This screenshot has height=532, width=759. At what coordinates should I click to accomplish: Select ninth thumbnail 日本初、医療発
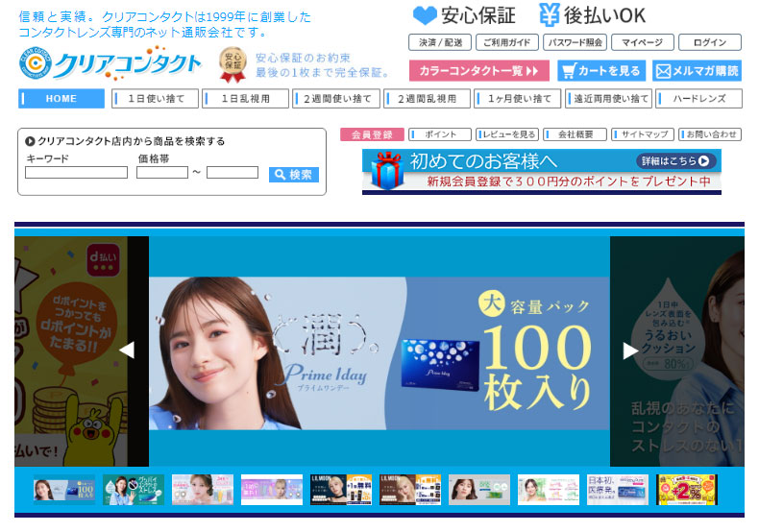[618, 490]
